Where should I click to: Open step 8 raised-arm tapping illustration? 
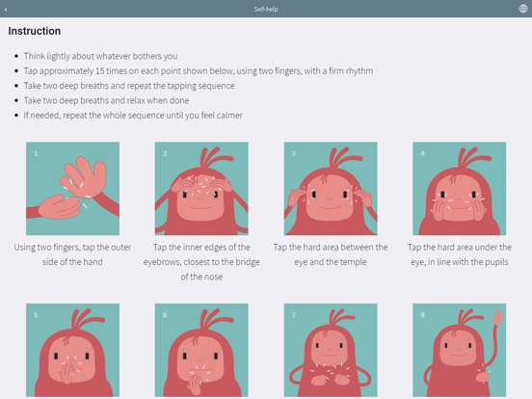[x=460, y=350]
